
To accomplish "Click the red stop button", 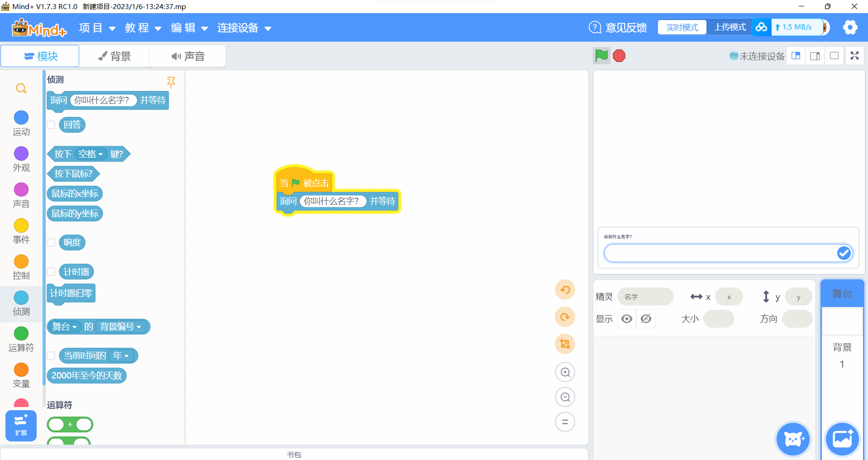I will point(619,56).
